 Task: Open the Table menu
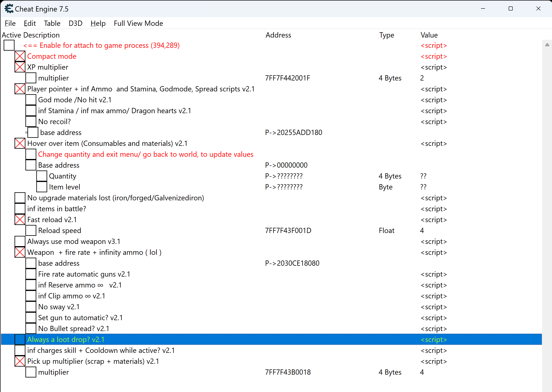tap(52, 23)
